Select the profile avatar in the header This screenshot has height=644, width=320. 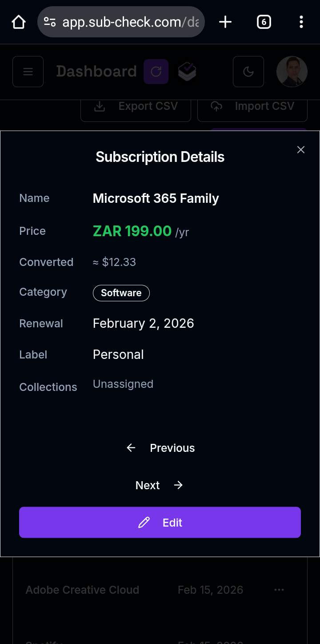[292, 72]
